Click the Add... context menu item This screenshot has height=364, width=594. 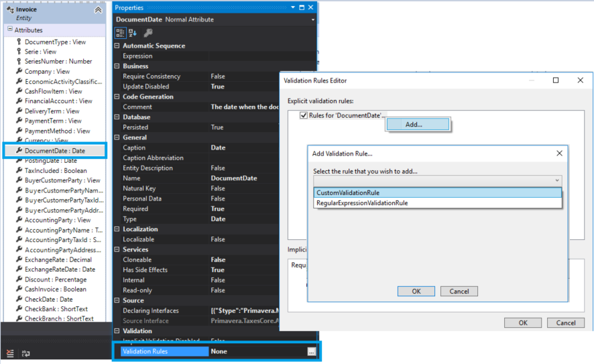(418, 124)
